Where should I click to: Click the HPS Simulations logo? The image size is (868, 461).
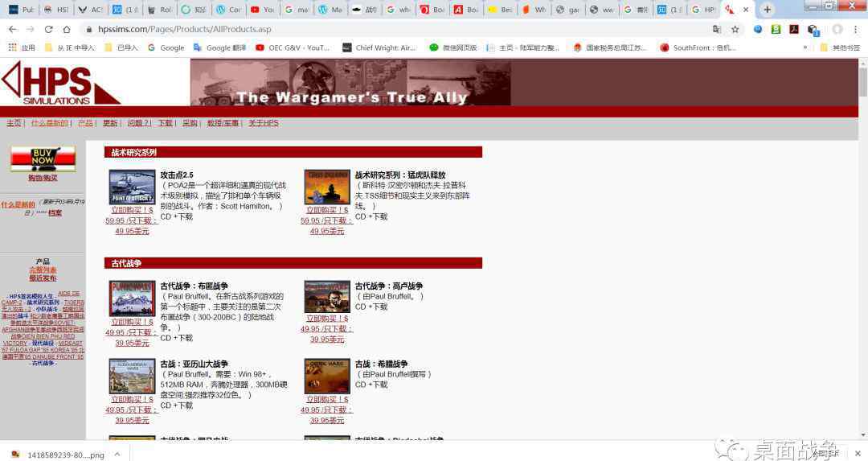[x=61, y=84]
